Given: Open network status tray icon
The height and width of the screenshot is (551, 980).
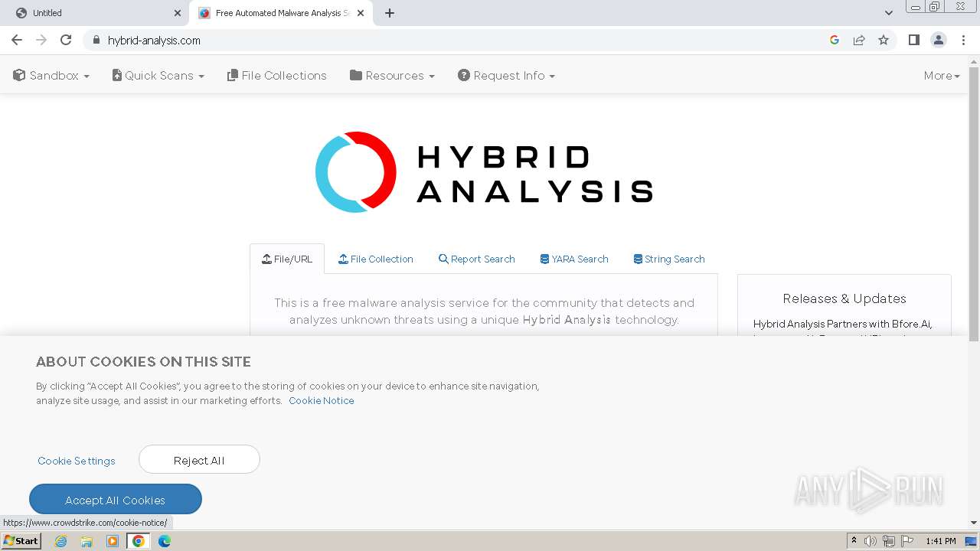Looking at the screenshot, I should click(x=889, y=541).
